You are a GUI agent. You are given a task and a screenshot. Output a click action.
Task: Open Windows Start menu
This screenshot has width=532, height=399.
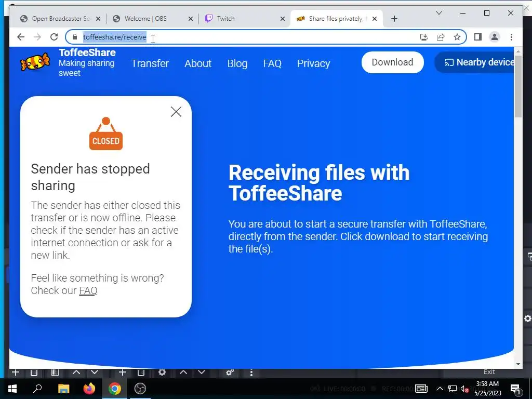[x=12, y=389]
